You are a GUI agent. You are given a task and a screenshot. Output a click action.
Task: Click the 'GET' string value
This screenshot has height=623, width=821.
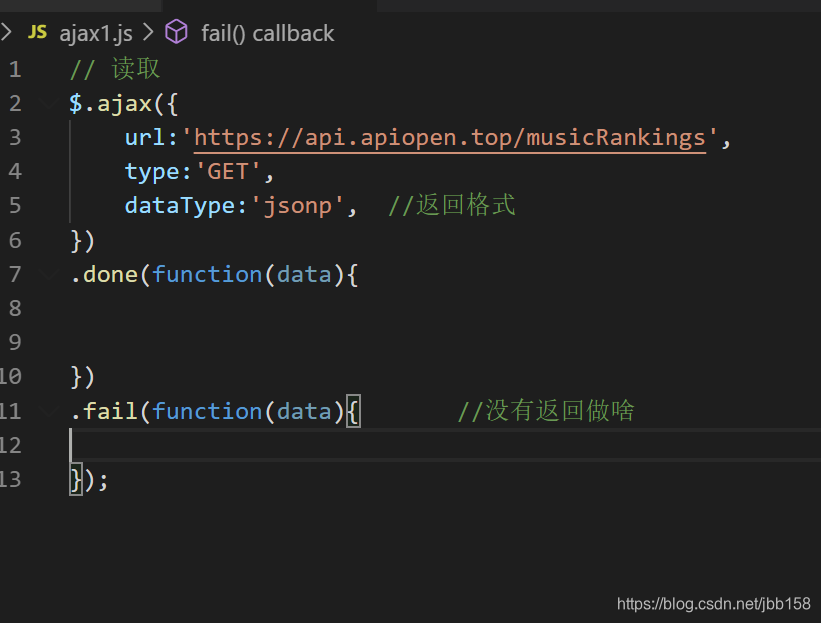[228, 172]
